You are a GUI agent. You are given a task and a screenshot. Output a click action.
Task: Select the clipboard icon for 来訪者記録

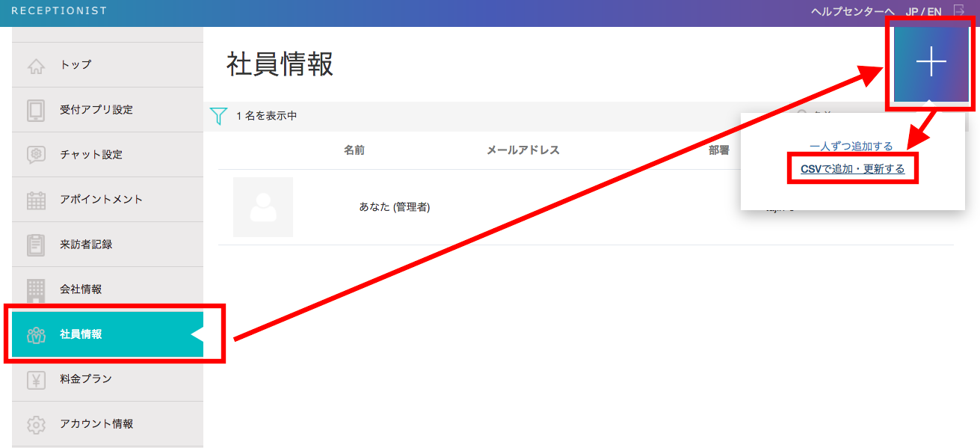click(36, 245)
